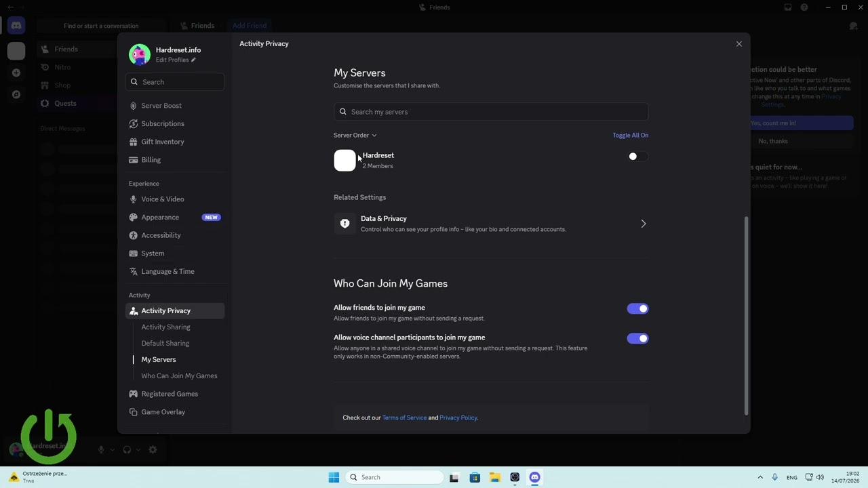
Task: Open Friends in the DM sidebar
Action: [x=76, y=49]
